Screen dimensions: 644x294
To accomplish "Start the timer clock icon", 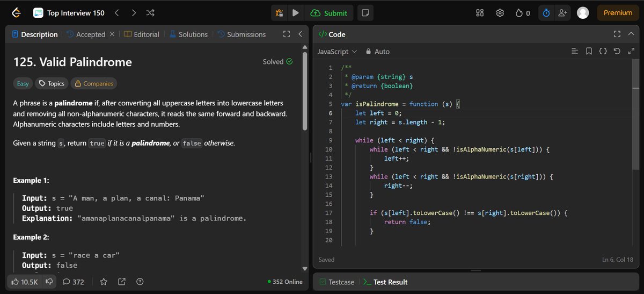I will (546, 13).
